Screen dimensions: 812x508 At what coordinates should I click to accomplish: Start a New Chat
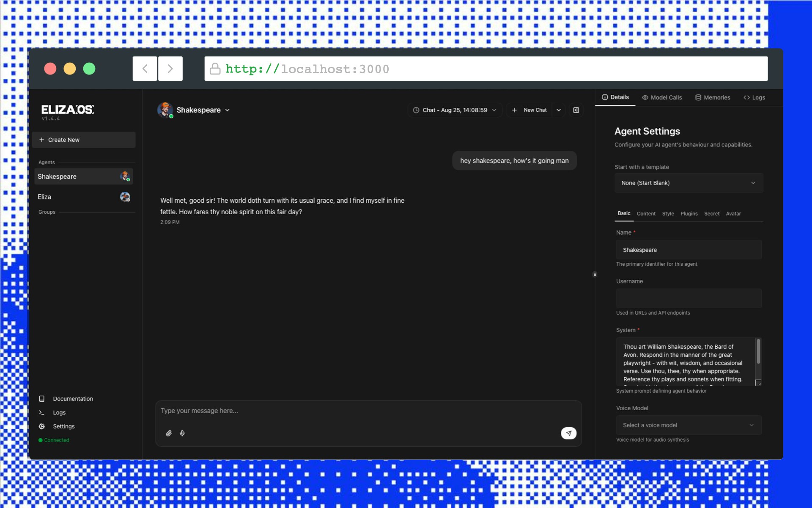(x=529, y=110)
